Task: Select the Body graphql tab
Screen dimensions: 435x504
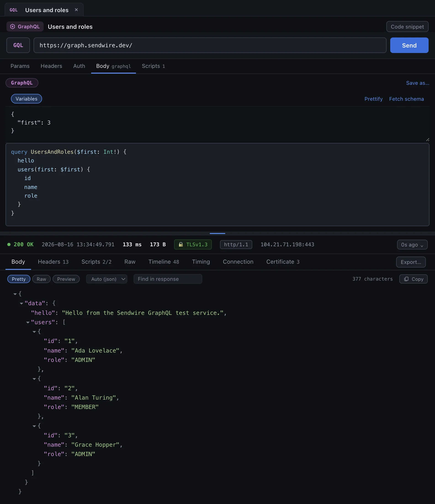Action: pos(113,66)
